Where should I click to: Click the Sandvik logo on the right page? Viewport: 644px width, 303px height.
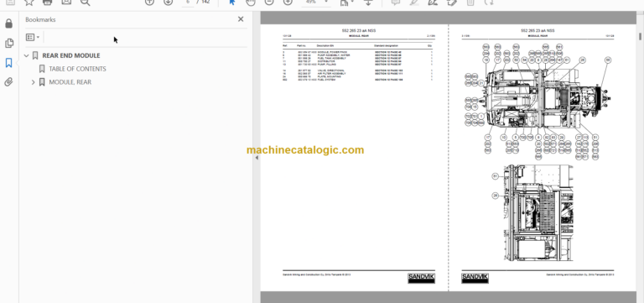475,279
